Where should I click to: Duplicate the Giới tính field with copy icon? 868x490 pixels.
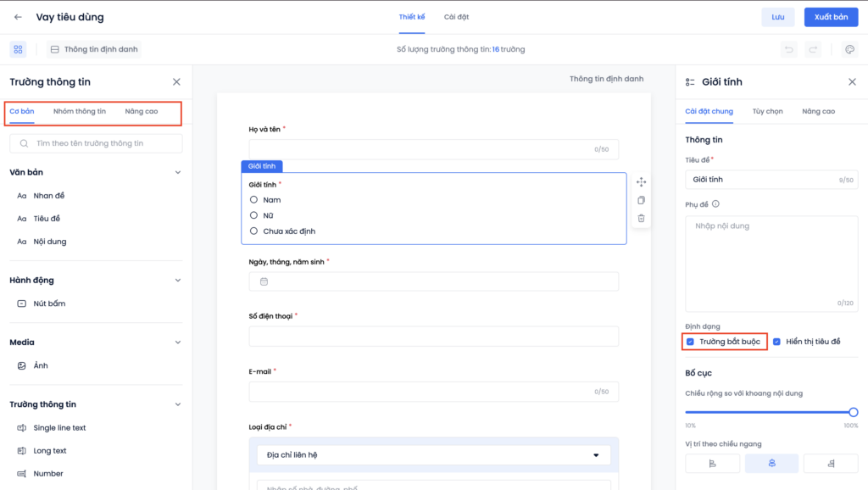pos(641,200)
